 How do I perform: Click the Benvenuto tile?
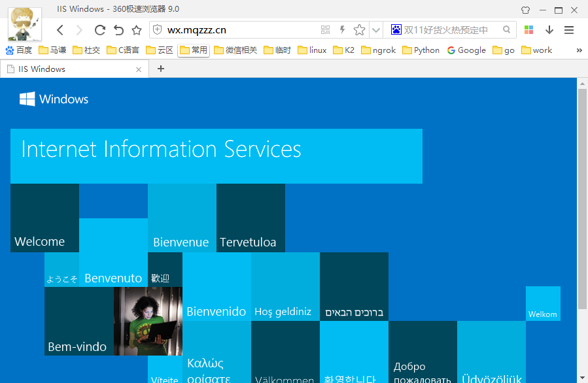point(113,252)
